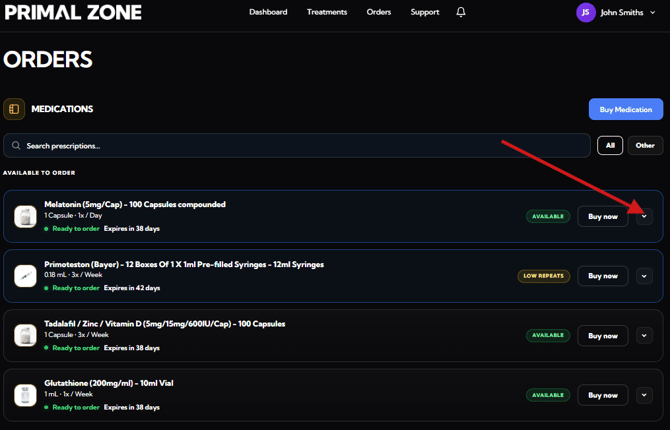
Task: Click the JS user avatar
Action: [586, 13]
